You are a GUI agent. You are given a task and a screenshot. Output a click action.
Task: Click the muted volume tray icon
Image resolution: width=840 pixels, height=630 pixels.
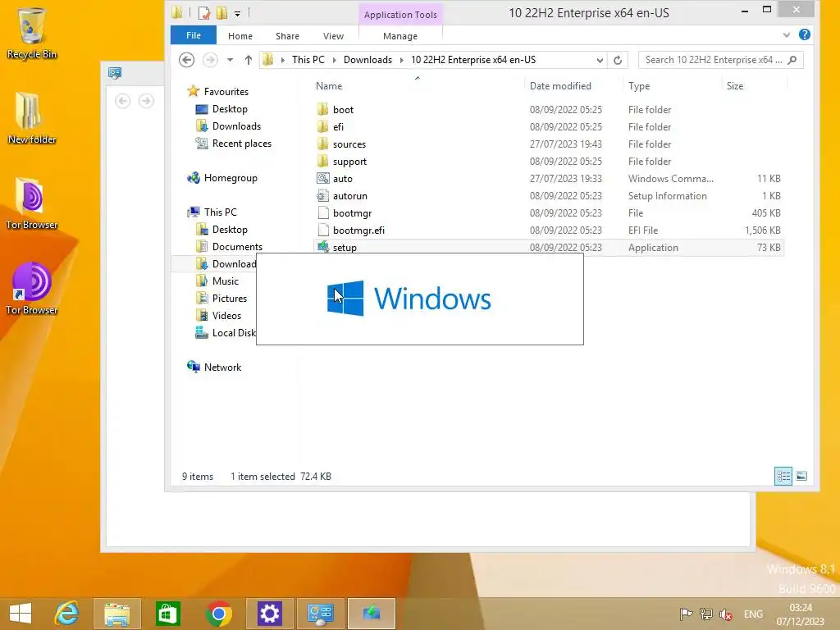click(727, 614)
